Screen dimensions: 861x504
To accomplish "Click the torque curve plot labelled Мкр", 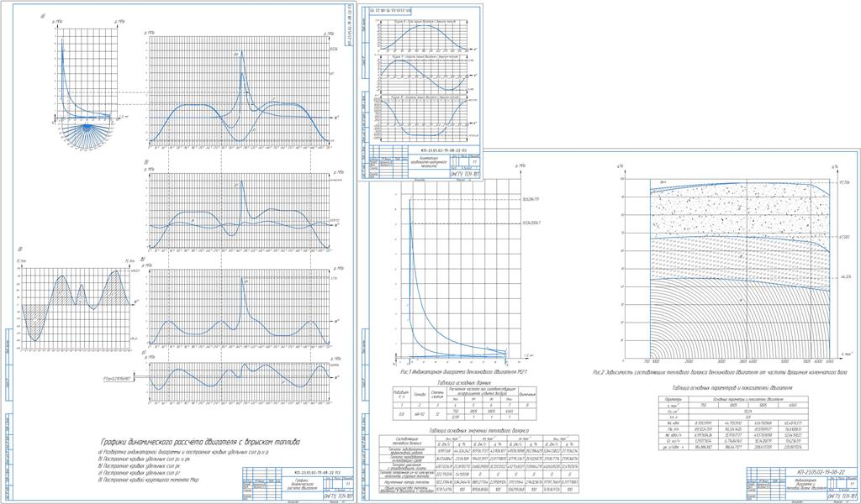I will click(x=76, y=307).
